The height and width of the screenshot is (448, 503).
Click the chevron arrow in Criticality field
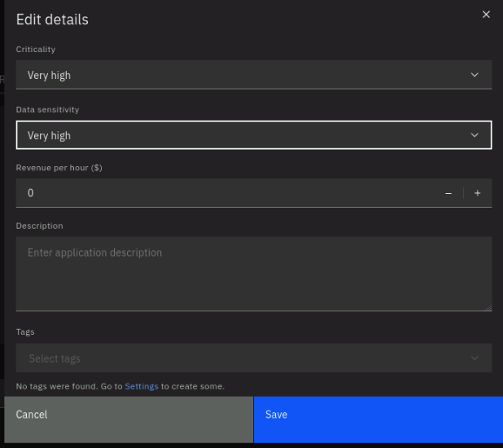(475, 75)
